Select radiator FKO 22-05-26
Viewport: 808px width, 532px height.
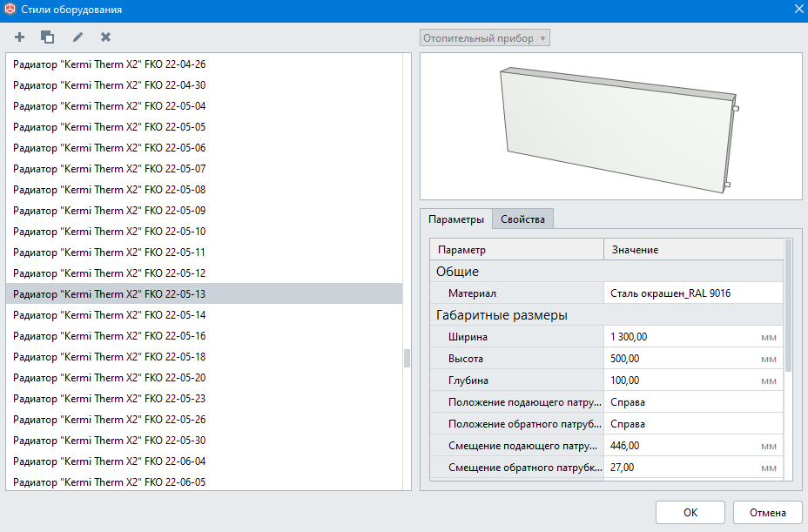click(x=204, y=419)
